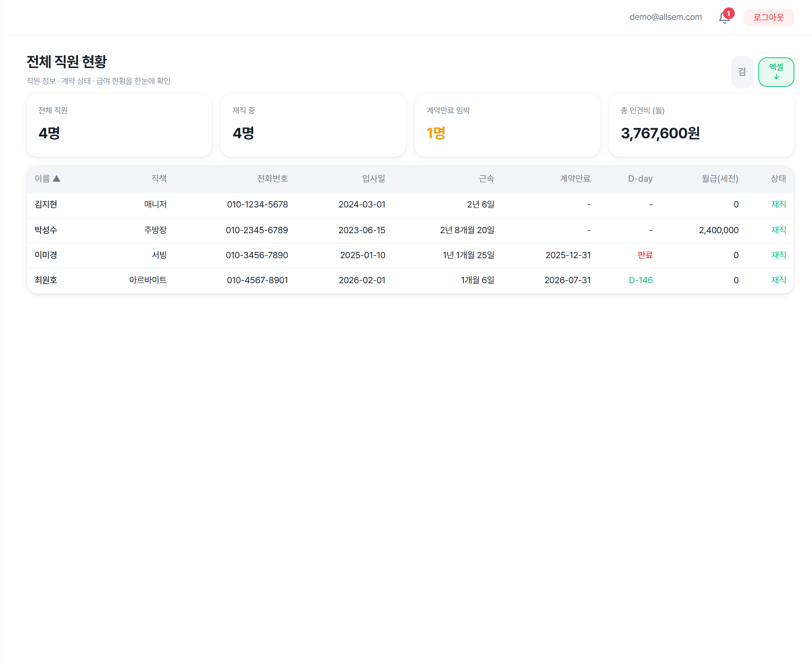Click the 총 인건비 (월) summary card
Viewport: 812px width, 662px height.
(x=701, y=125)
